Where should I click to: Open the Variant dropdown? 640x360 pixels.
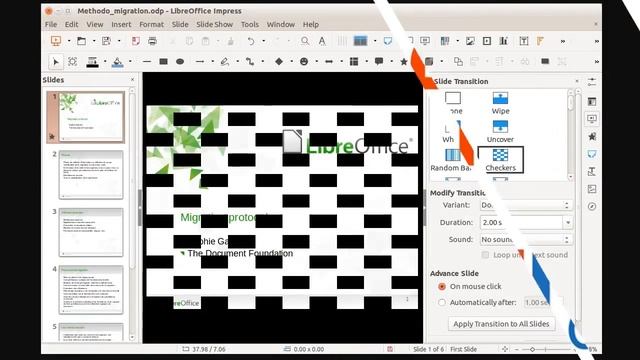pyautogui.click(x=526, y=205)
